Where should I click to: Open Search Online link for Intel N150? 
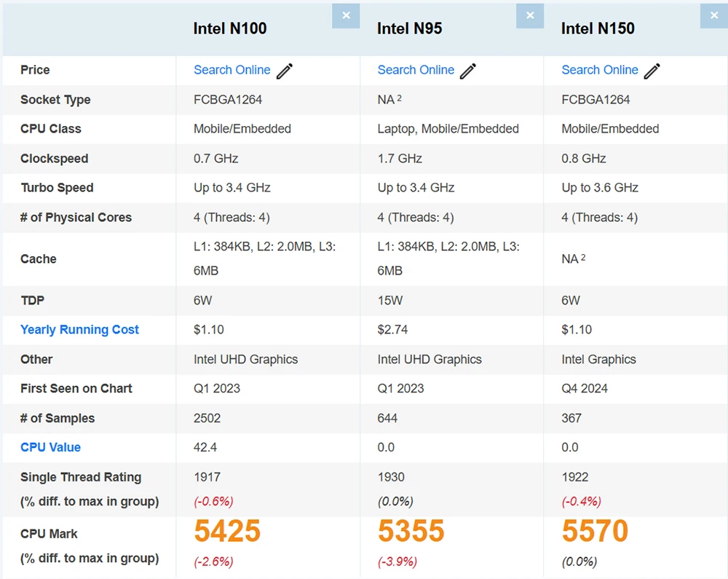[x=600, y=70]
